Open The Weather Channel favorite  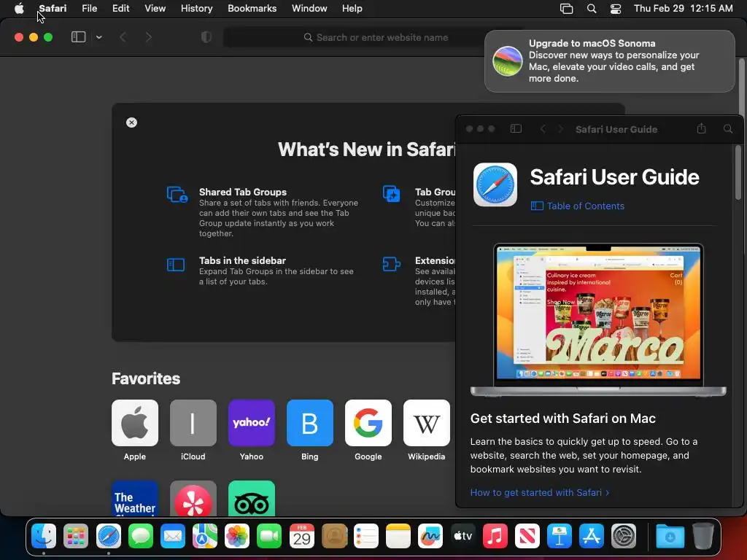(x=135, y=499)
